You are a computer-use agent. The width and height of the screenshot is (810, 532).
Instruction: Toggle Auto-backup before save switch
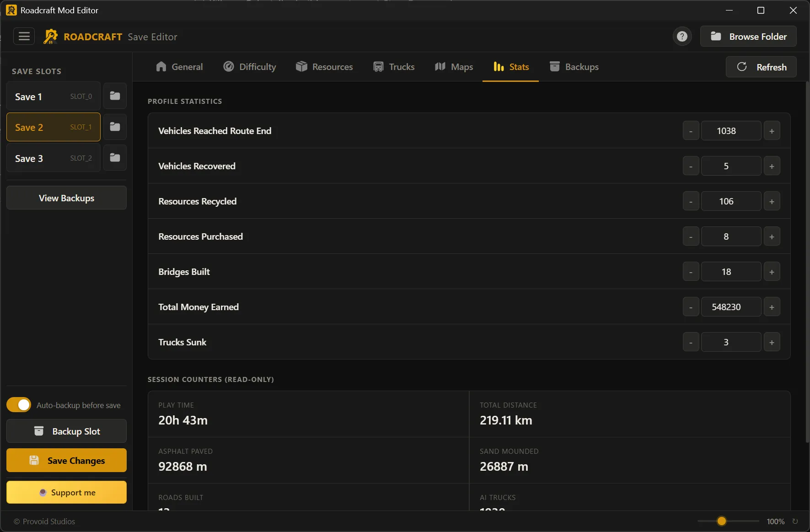[19, 405]
